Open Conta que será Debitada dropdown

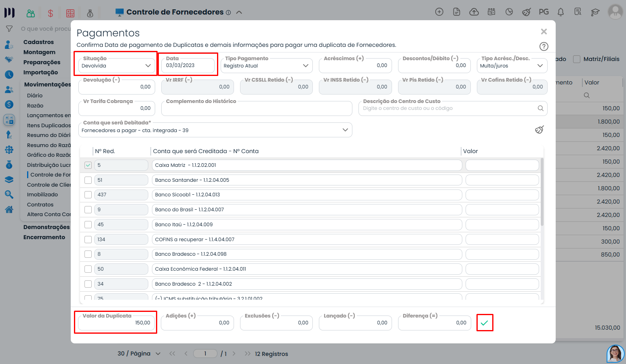(215, 130)
